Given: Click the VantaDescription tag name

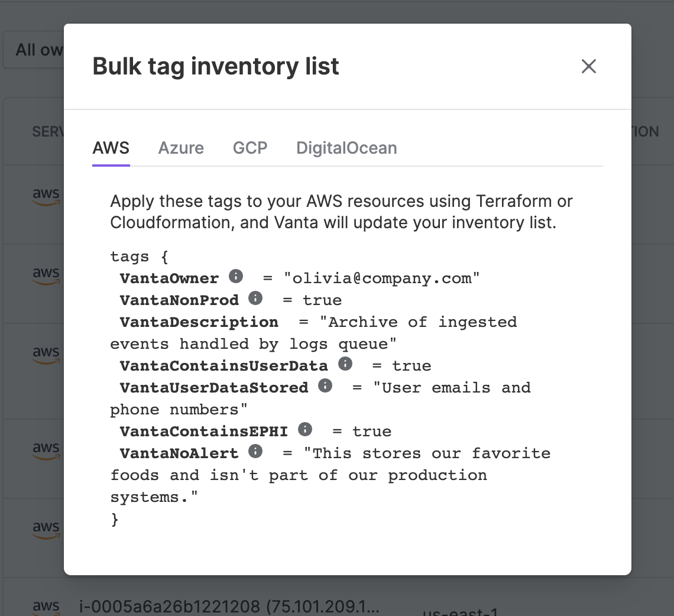Looking at the screenshot, I should tap(199, 322).
